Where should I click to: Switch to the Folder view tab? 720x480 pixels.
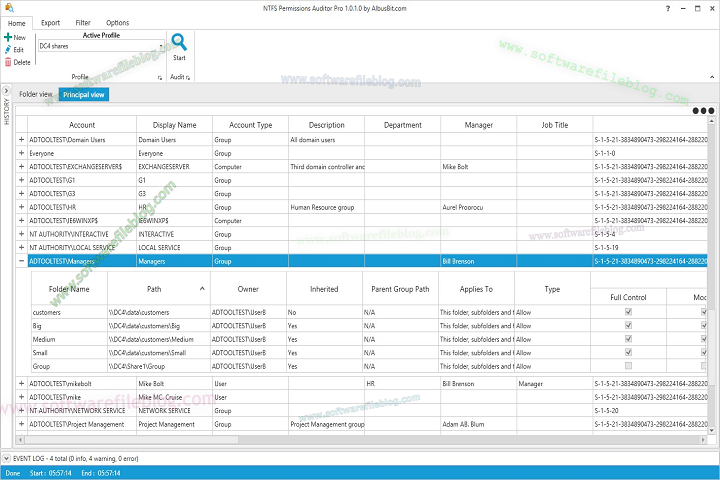[36, 94]
